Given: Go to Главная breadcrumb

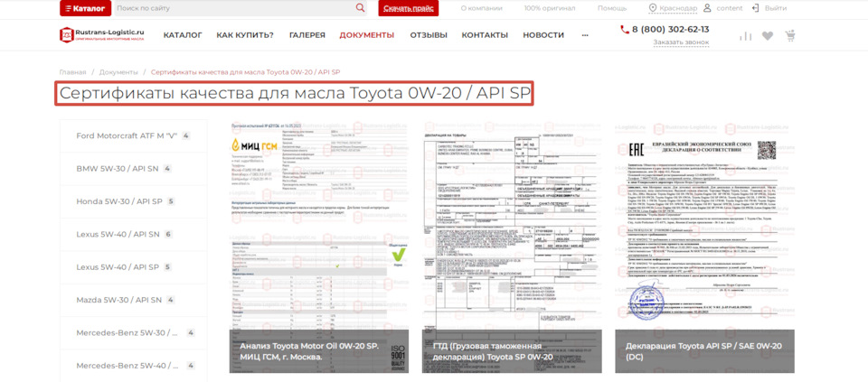Looking at the screenshot, I should point(72,72).
